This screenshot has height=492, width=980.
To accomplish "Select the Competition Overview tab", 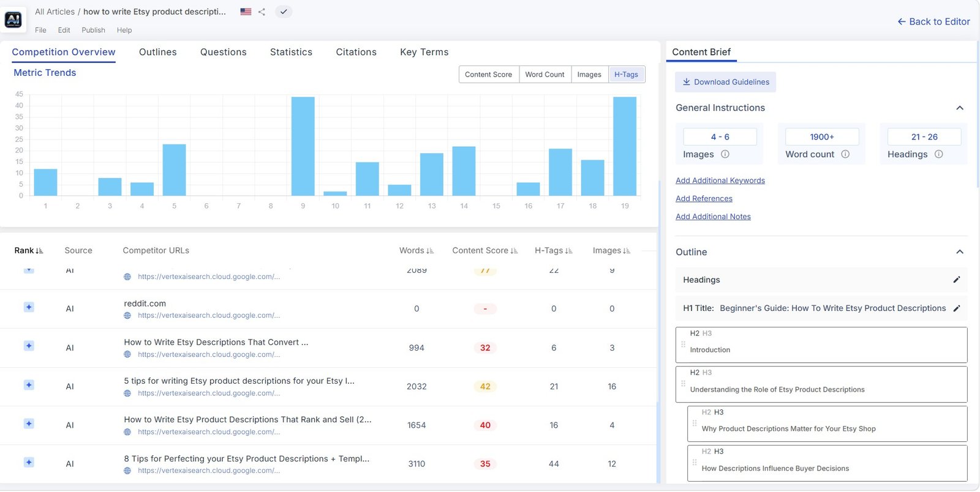I will [64, 52].
